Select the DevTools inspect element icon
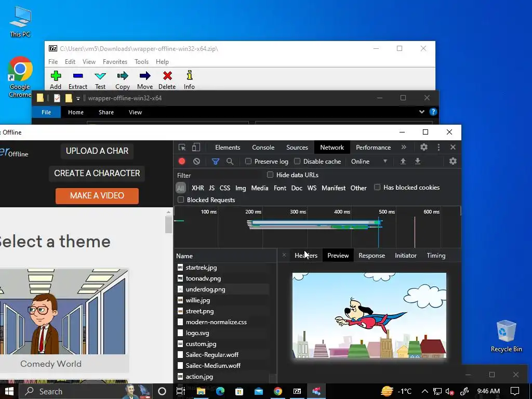The width and height of the screenshot is (532, 399). pos(182,147)
